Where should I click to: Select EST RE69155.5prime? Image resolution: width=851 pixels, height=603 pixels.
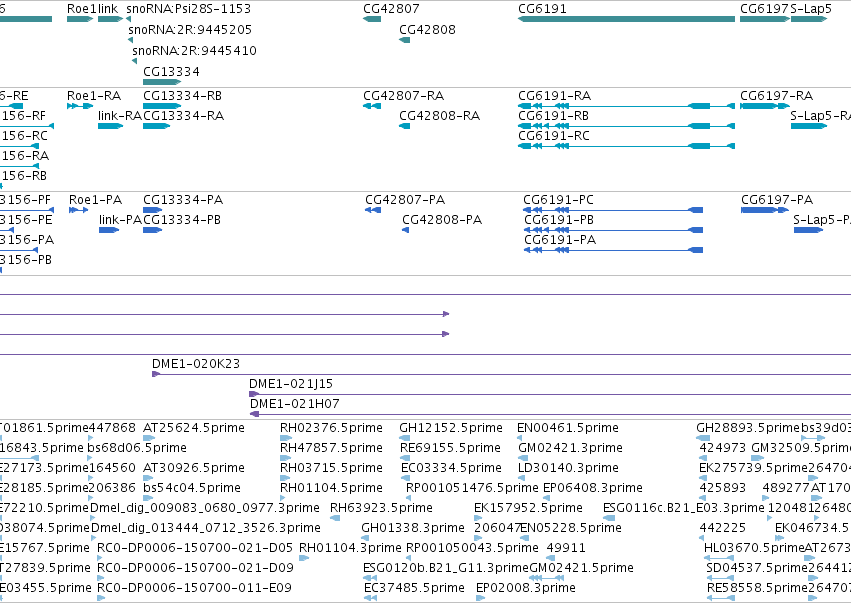[450, 448]
